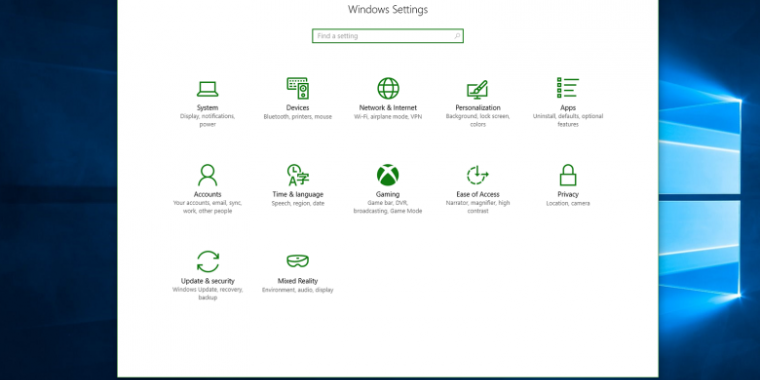Screen dimensions: 760x380
Task: Click "Location, camera" description
Action: (568, 204)
